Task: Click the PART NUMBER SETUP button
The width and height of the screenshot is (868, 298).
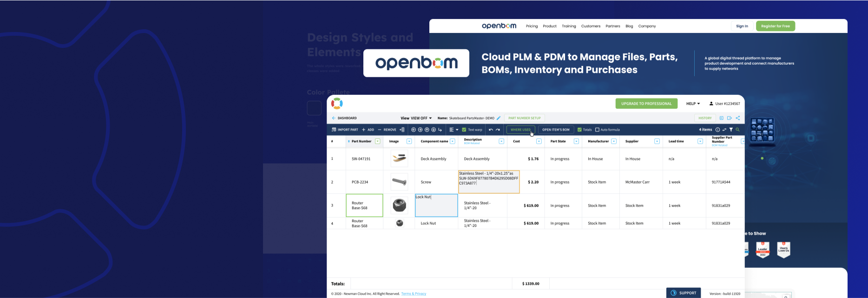Action: pos(525,118)
